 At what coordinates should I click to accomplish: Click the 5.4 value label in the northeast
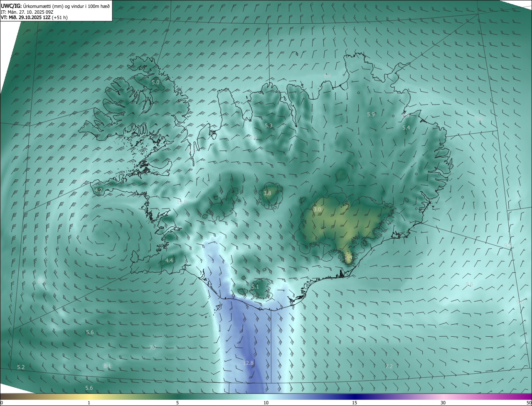click(406, 128)
